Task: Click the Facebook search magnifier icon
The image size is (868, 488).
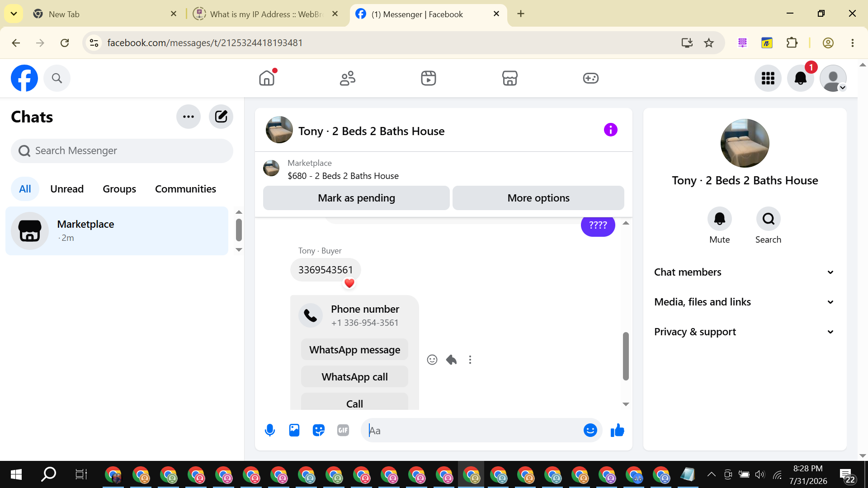Action: click(x=57, y=78)
